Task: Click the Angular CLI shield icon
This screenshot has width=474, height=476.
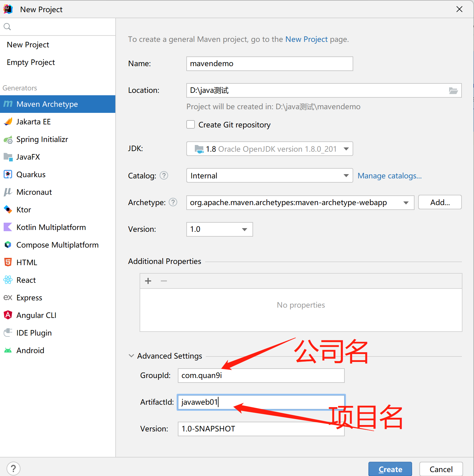Action: tap(8, 315)
